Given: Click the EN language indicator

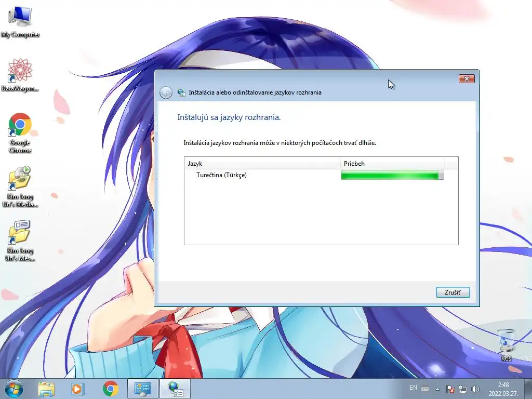Looking at the screenshot, I should click(x=413, y=388).
